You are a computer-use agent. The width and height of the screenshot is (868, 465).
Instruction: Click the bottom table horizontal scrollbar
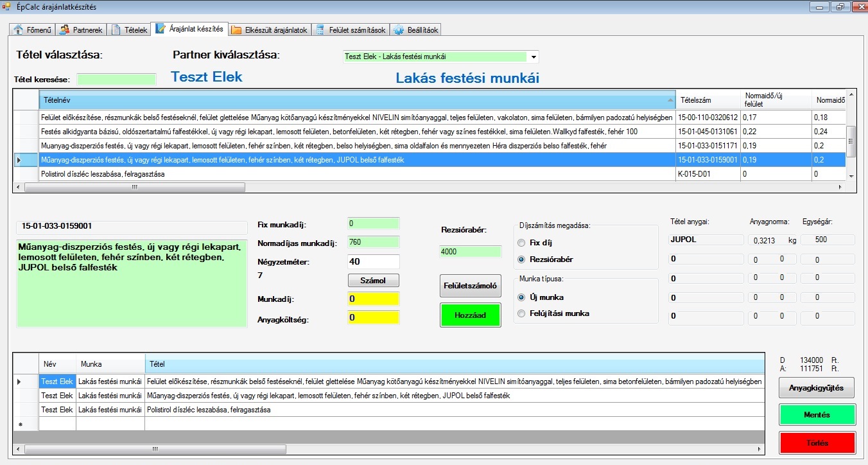[x=385, y=450]
